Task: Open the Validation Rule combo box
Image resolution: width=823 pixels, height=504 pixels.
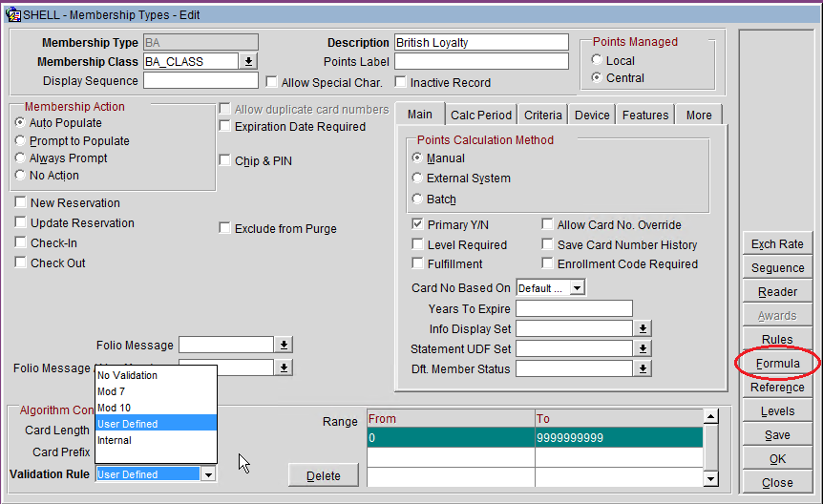Action: [x=208, y=474]
